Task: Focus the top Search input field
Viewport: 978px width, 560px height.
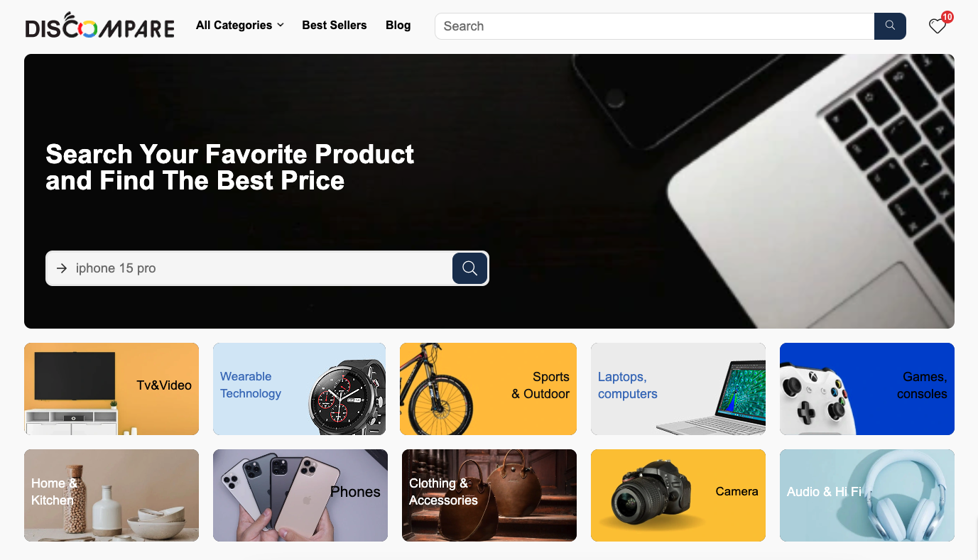Action: click(x=655, y=26)
